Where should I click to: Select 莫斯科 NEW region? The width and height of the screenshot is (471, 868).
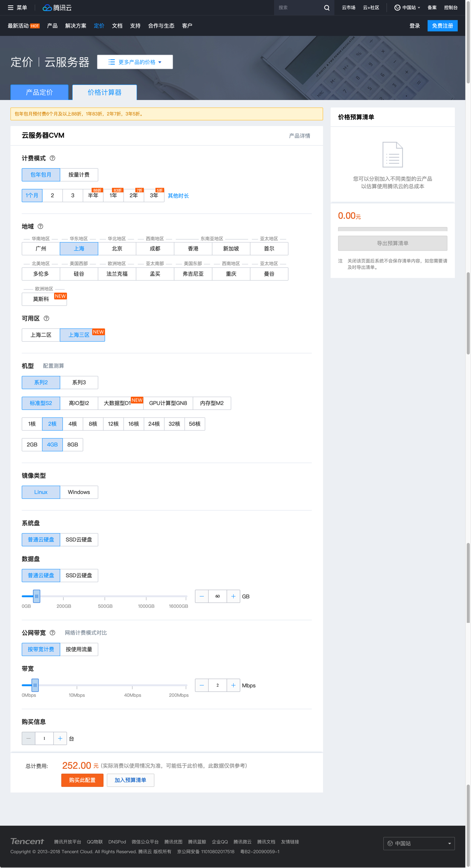(44, 299)
